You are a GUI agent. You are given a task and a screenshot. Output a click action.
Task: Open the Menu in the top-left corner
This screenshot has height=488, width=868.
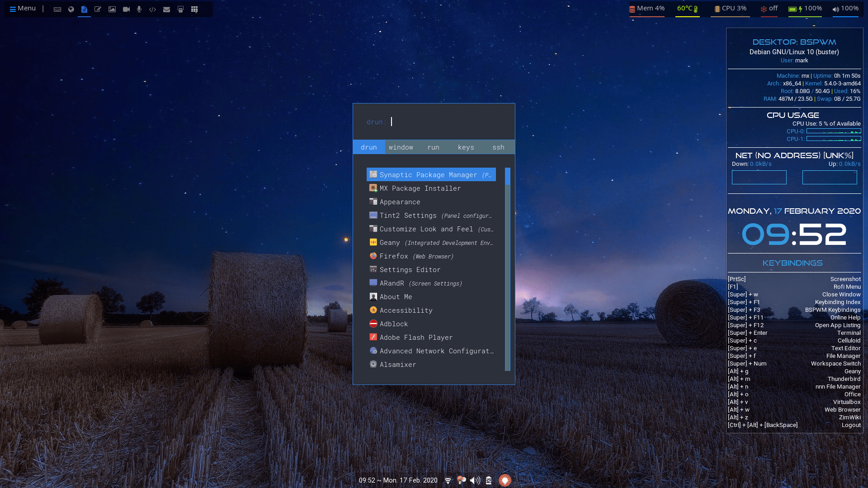coord(22,8)
